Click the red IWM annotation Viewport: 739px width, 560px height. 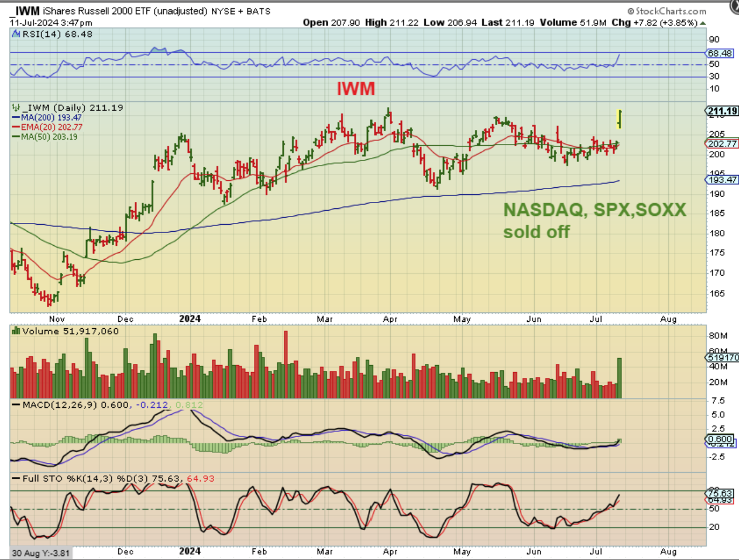click(x=355, y=89)
